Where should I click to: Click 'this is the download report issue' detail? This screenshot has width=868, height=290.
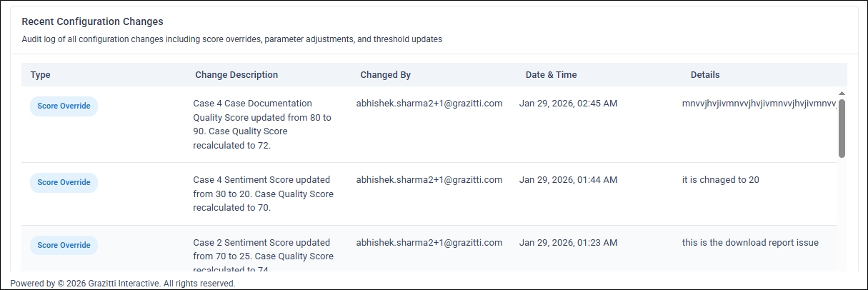(750, 243)
